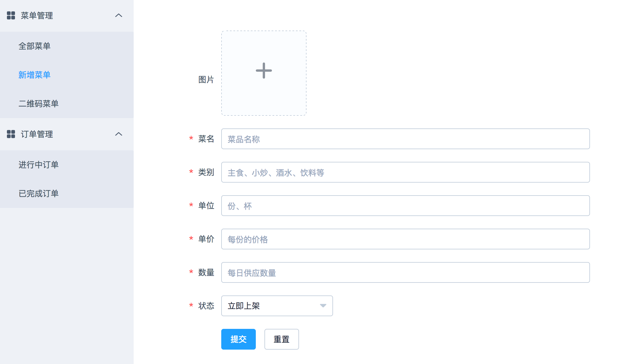
Task: Select 新增菜单 in the sidebar
Action: coord(35,75)
